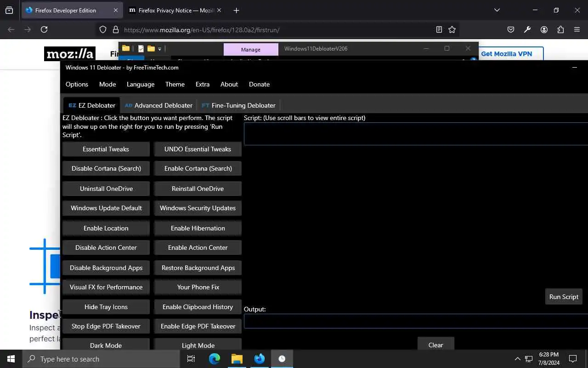The image size is (588, 368).
Task: Click the Disable Action Center button
Action: [106, 247]
